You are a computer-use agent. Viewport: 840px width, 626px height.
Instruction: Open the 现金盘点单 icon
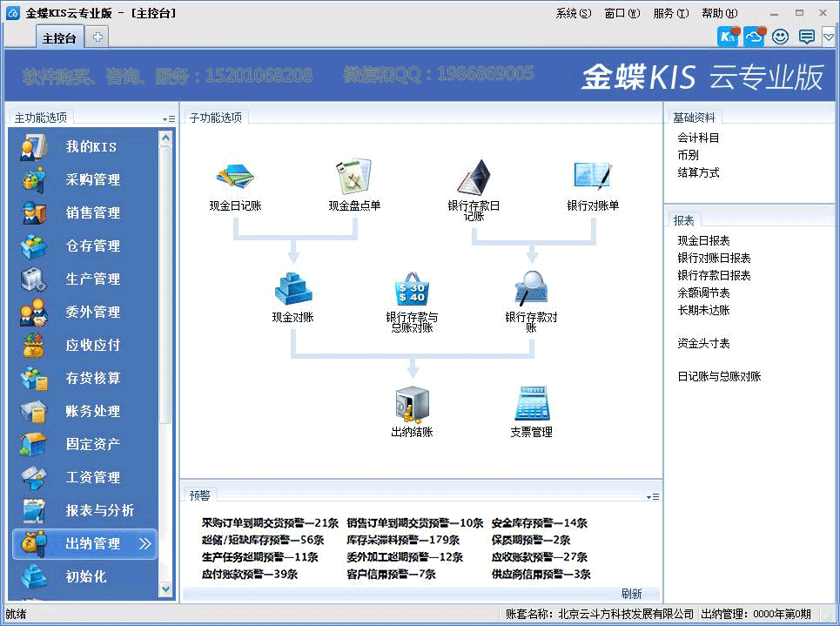(354, 177)
